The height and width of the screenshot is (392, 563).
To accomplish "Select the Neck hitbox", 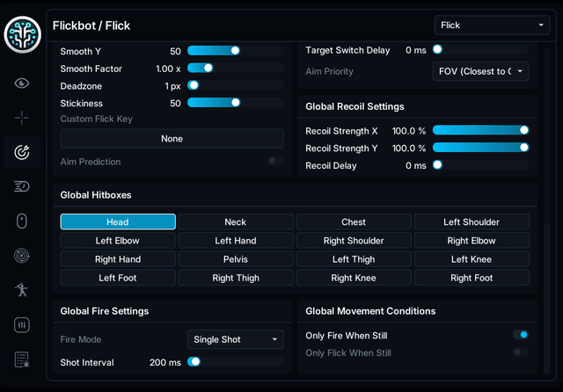I will tap(236, 222).
